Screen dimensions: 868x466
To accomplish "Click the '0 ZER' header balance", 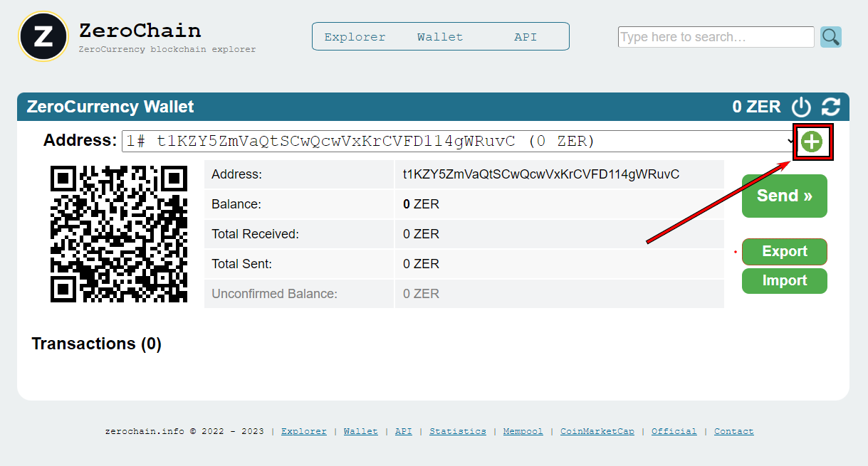I will (x=757, y=107).
